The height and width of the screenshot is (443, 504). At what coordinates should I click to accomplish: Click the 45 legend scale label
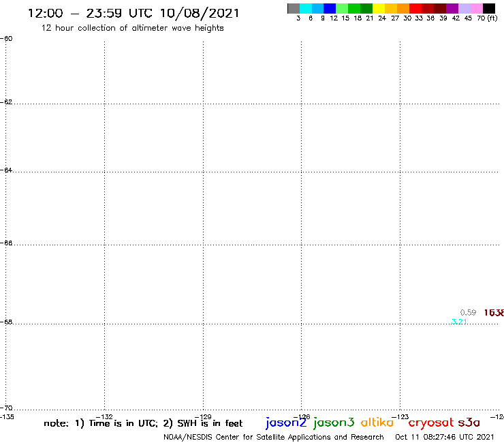pos(468,18)
